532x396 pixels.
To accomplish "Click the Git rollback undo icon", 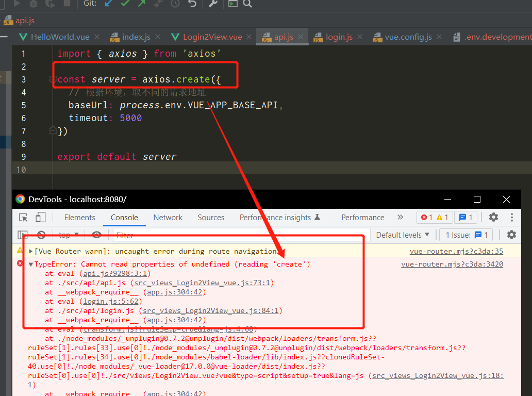I will point(192,4).
